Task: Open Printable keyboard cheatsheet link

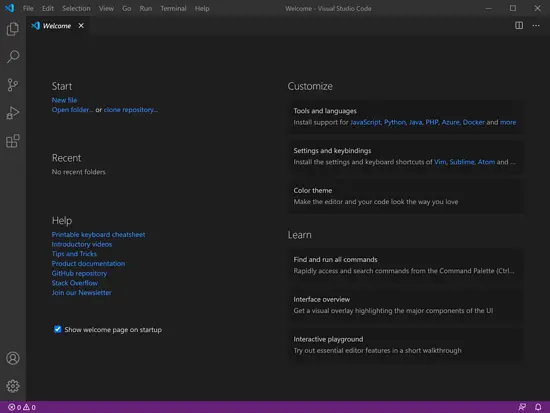Action: click(x=98, y=234)
